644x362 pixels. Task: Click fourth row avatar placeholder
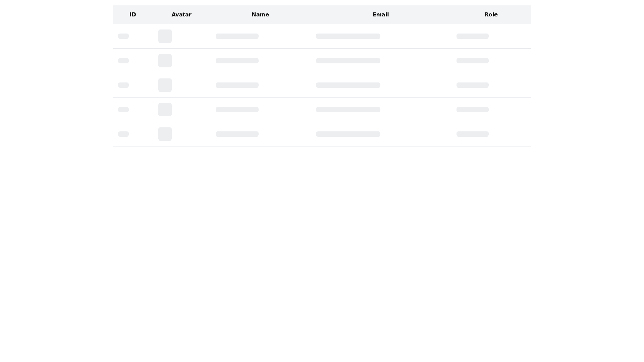(x=165, y=110)
